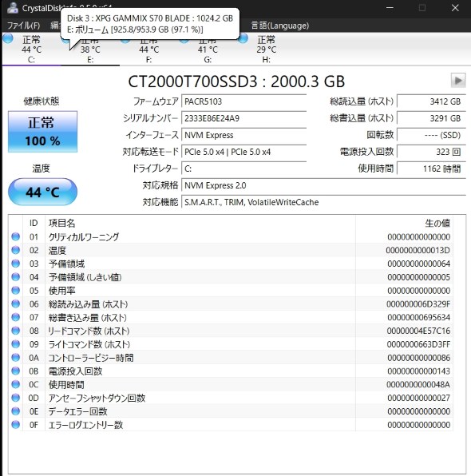Screen dimensions: 471x476
Task: Close the CrystalDiskInfo window
Action: coord(455,8)
